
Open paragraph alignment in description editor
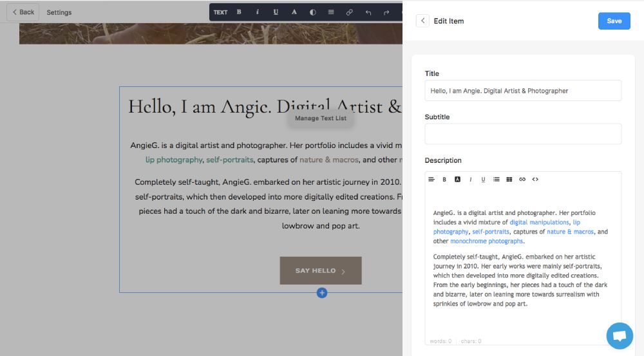431,180
